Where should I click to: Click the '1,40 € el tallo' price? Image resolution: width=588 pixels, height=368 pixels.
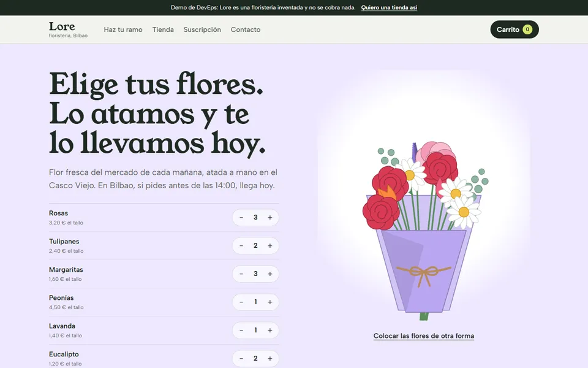pyautogui.click(x=66, y=335)
